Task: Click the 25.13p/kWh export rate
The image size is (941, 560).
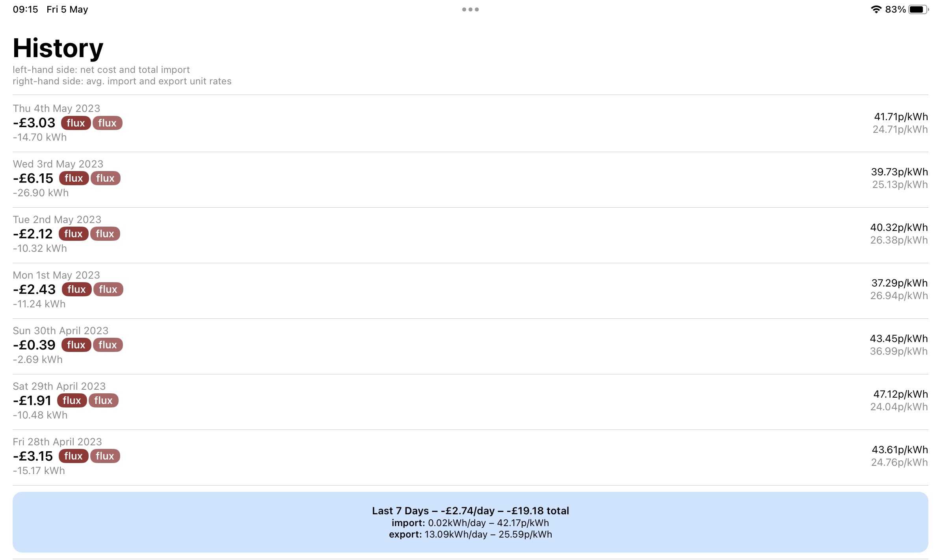Action: click(x=900, y=185)
